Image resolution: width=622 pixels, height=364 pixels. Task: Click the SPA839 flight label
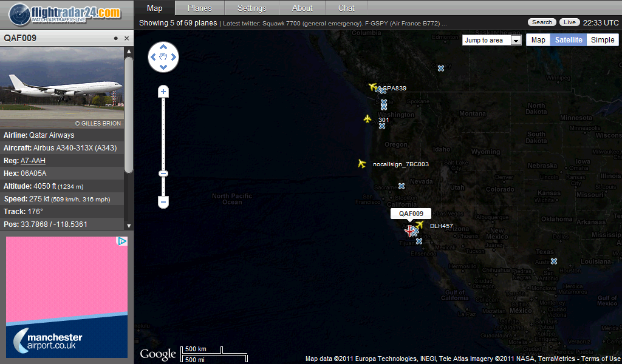click(394, 89)
